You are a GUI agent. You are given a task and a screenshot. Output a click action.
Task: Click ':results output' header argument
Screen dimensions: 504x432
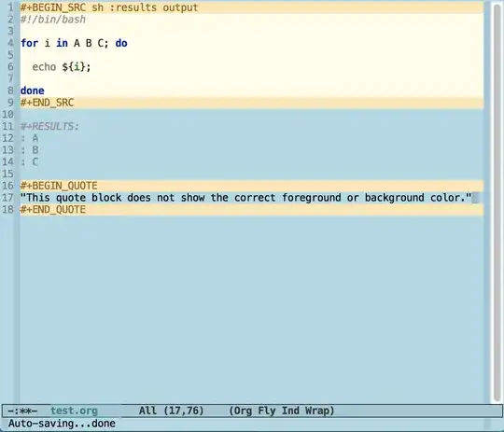(x=154, y=7)
